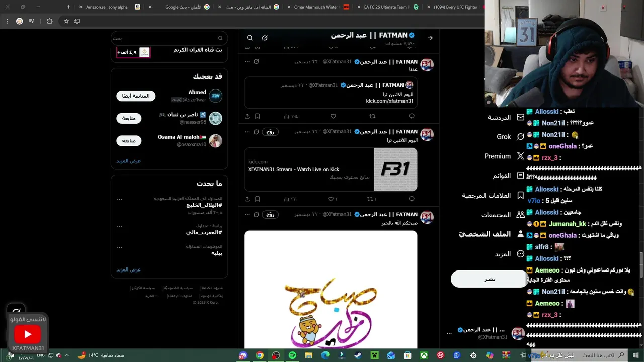
Task: Open more options for #الهلال_الخليج trend
Action: pyautogui.click(x=119, y=199)
